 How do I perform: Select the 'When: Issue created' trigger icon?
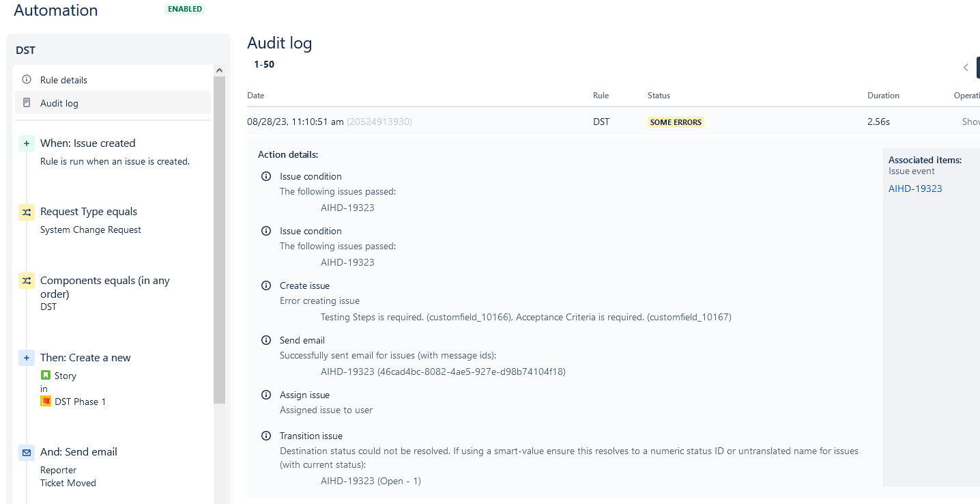click(27, 143)
